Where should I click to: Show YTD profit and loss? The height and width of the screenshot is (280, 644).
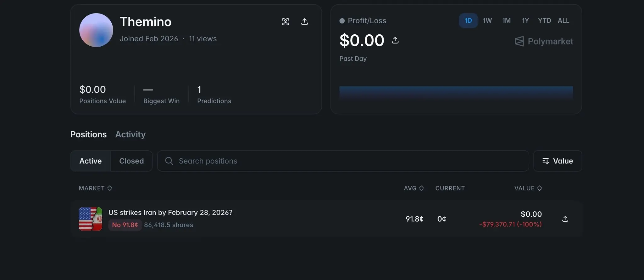544,20
